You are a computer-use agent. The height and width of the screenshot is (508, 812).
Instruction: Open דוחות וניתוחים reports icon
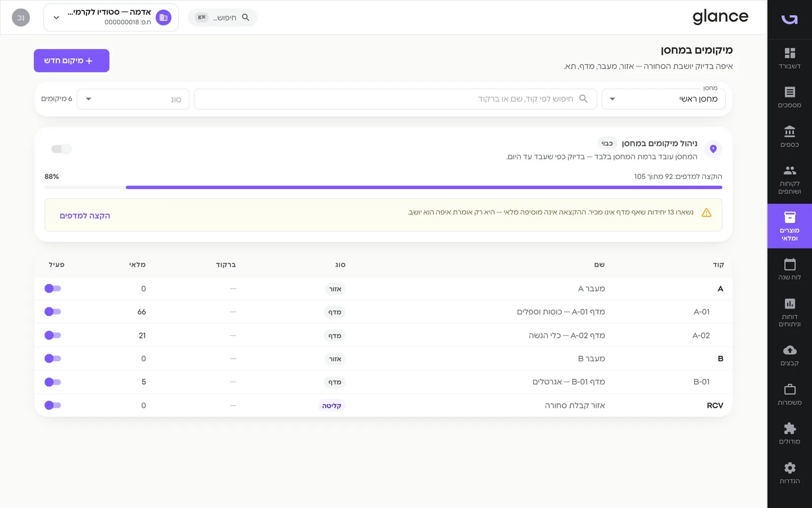(x=790, y=304)
